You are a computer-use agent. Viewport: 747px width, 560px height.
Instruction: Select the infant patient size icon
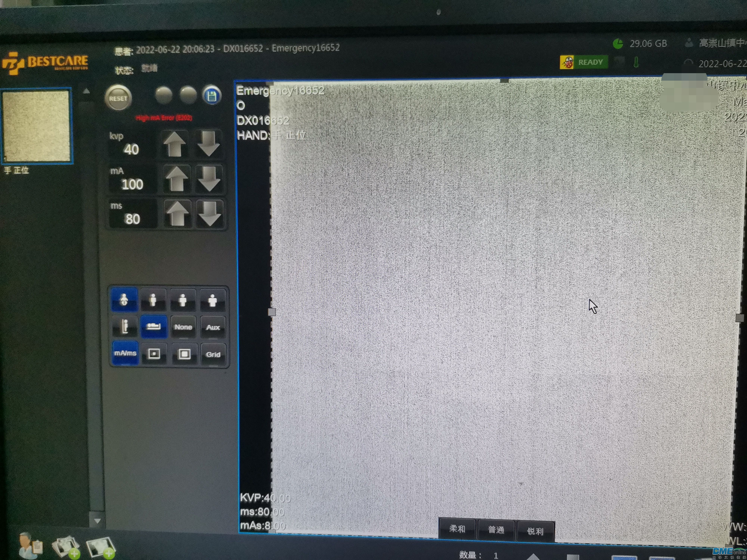[124, 299]
